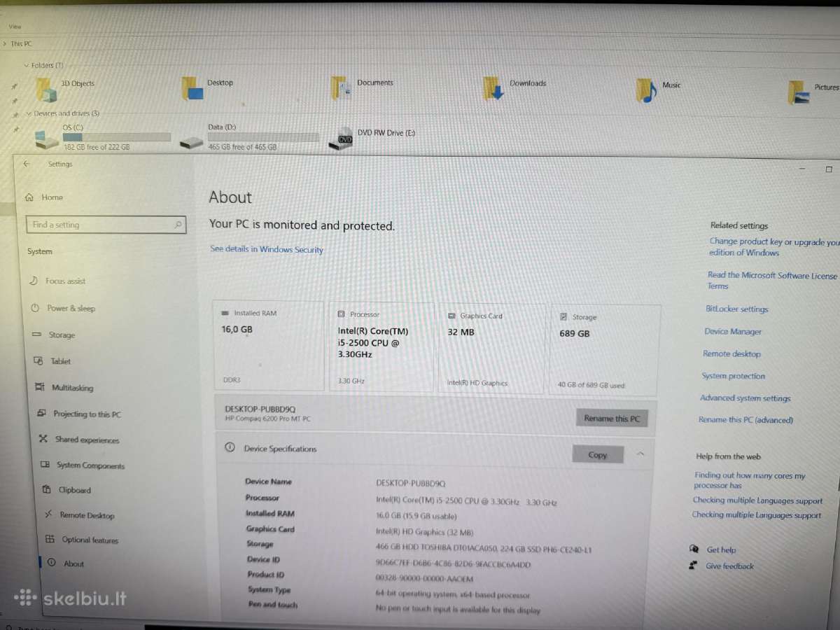Viewport: 840px width, 630px height.
Task: Click the Processor i5-2500 card
Action: [381, 346]
